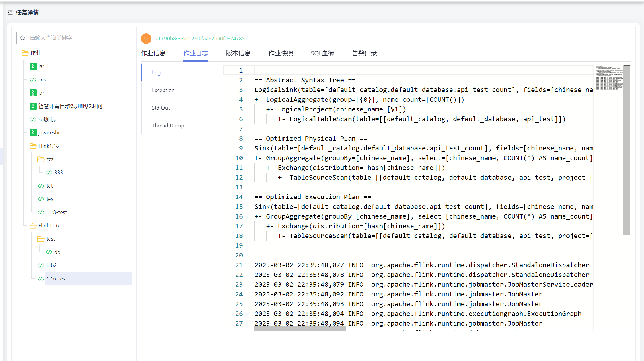Focus the 请输入查询关键字 search field
The height and width of the screenshot is (361, 644).
[74, 38]
